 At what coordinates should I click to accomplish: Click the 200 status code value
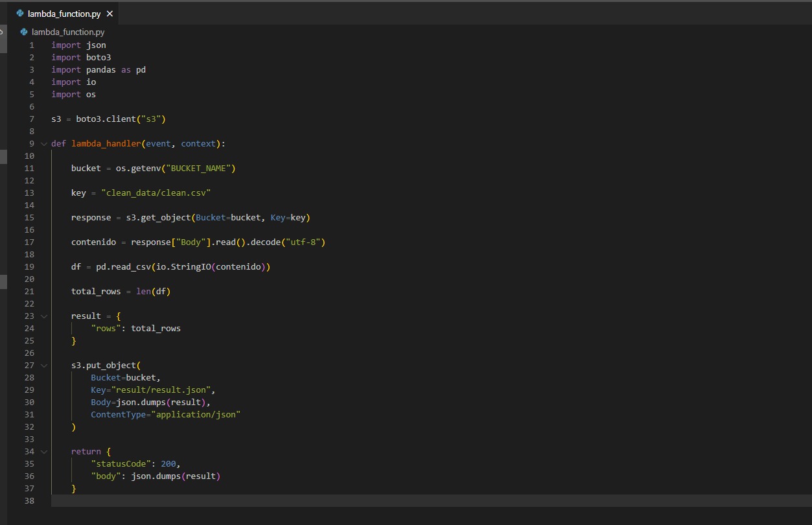168,464
